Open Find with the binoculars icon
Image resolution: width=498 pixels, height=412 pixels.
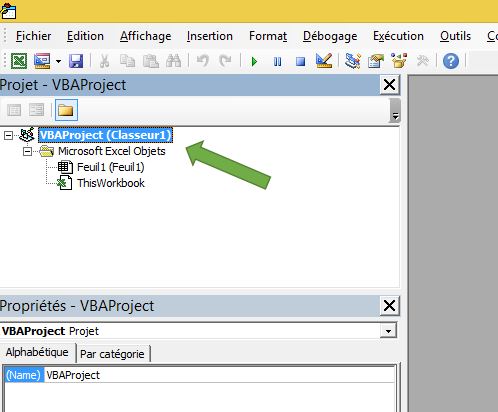(x=174, y=61)
